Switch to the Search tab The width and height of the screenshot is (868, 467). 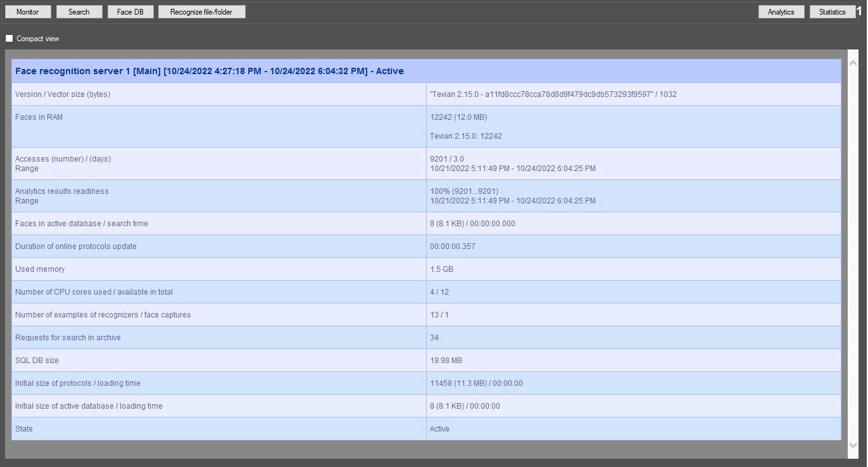coord(79,12)
